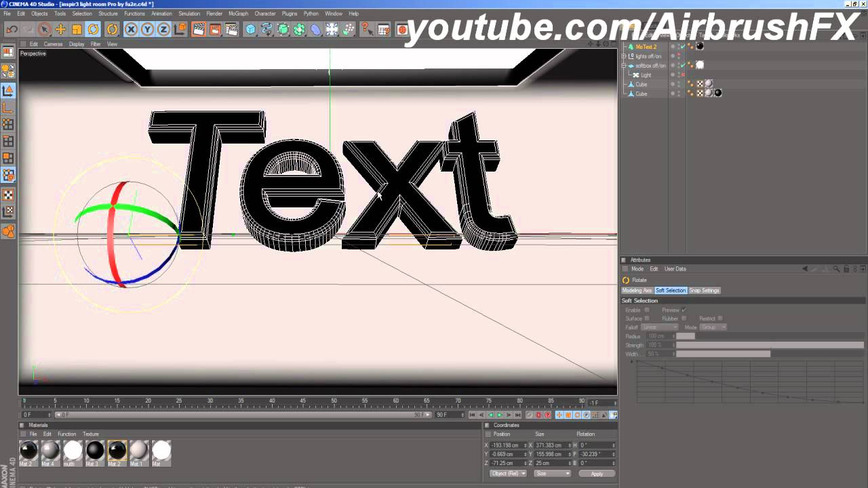
Task: Select the Live Selection arrow tool
Action: pos(44,29)
